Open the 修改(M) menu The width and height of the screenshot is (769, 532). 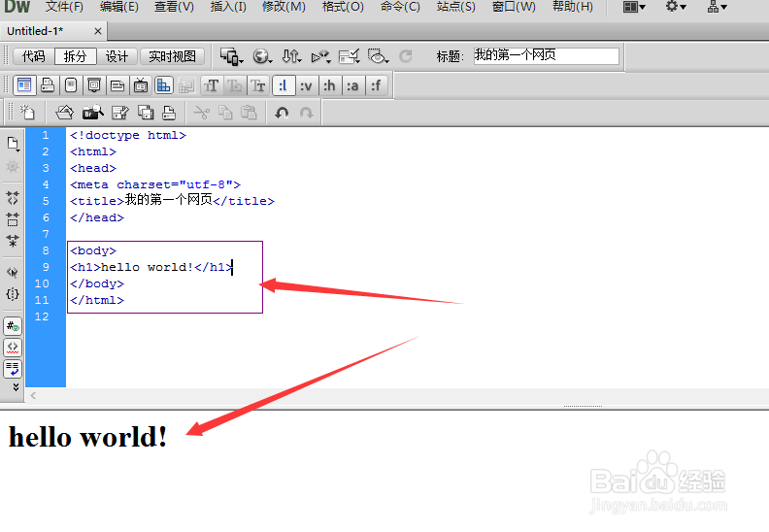[284, 7]
